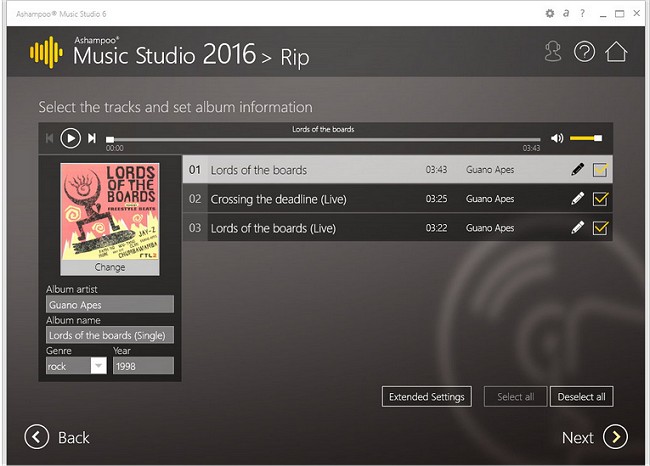Play the current track
This screenshot has width=650, height=466.
[x=70, y=138]
